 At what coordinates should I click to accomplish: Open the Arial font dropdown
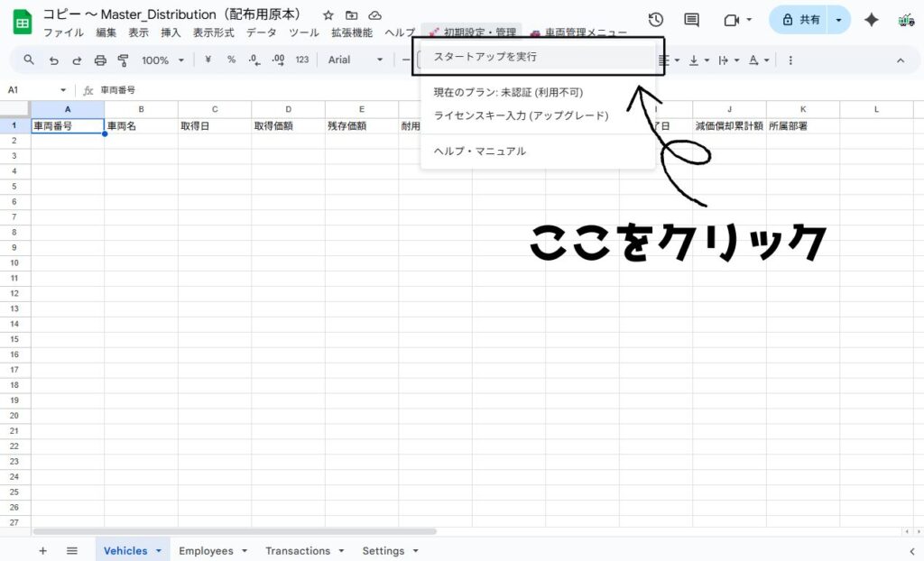355,60
